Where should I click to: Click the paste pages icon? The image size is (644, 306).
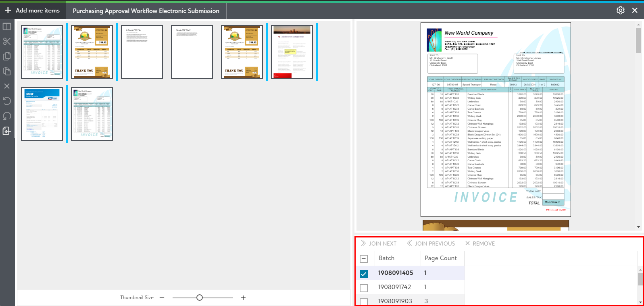pyautogui.click(x=7, y=71)
